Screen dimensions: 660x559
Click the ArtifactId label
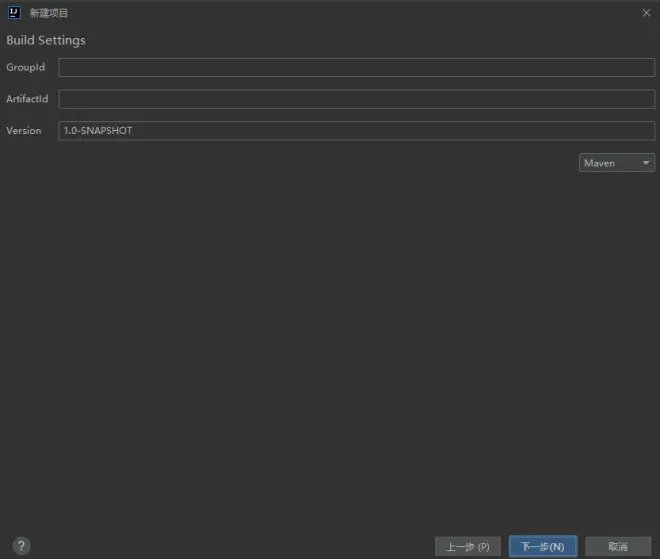27,99
